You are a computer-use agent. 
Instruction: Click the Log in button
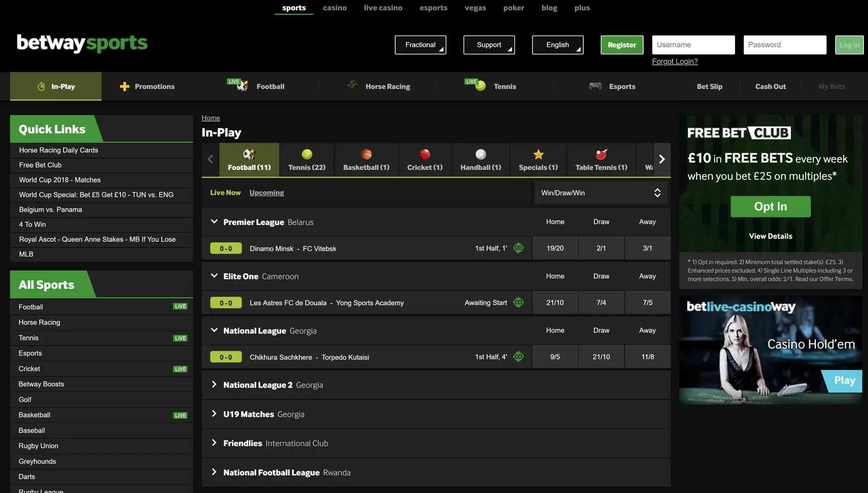tap(849, 45)
